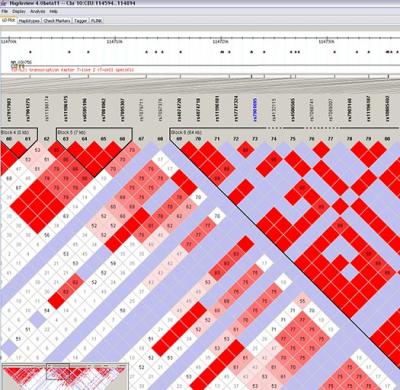The width and height of the screenshot is (400, 390).
Task: Click marker number 72
Action: 236,139
